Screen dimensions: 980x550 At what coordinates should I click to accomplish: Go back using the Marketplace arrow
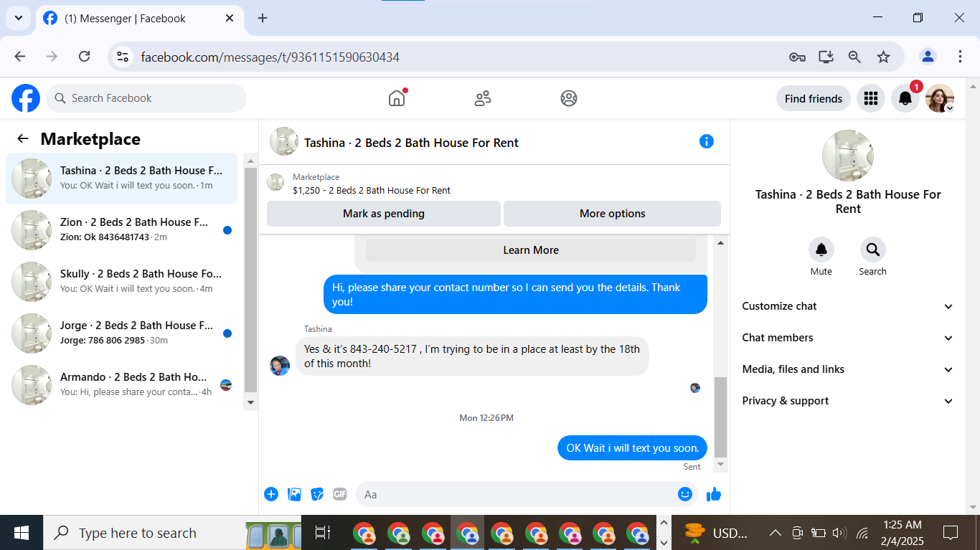tap(23, 139)
